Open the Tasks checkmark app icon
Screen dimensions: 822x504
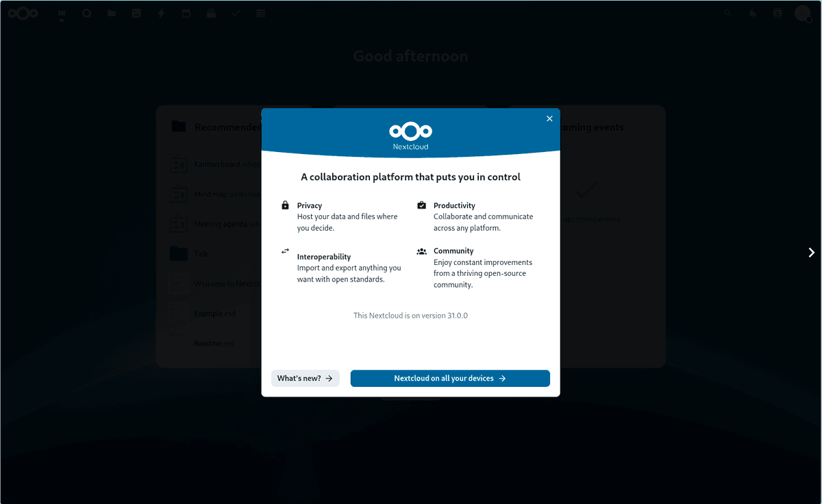tap(236, 14)
